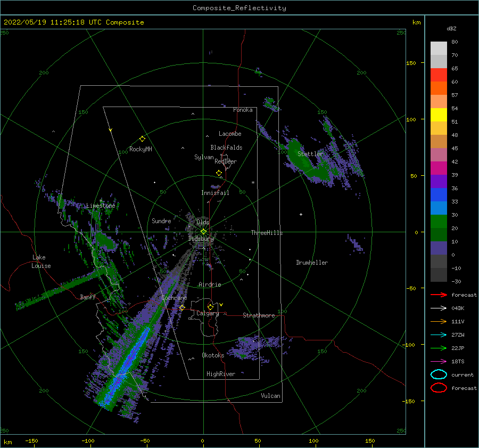Click the yellow radar-site diamond at Olds
This screenshot has width=479, height=448.
coord(203,232)
